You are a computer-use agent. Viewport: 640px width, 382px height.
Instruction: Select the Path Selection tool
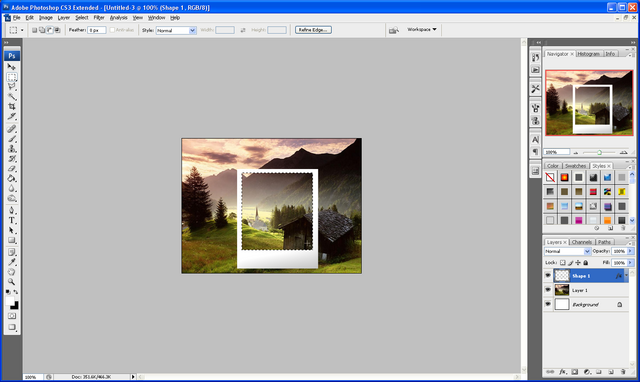[11, 231]
